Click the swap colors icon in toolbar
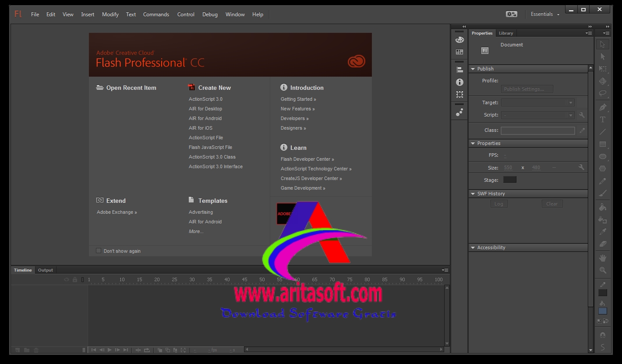Screen dimensions: 622x364 pos(606,321)
